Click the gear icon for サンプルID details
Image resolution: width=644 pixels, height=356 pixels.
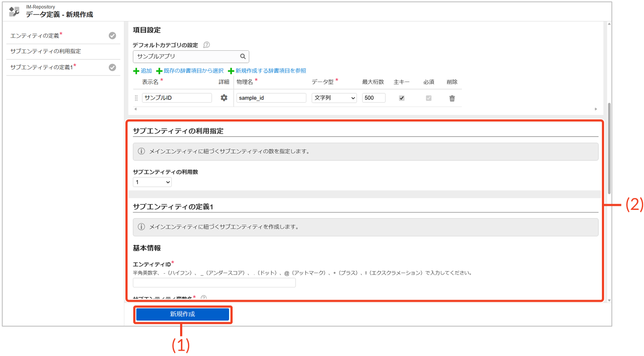(224, 98)
